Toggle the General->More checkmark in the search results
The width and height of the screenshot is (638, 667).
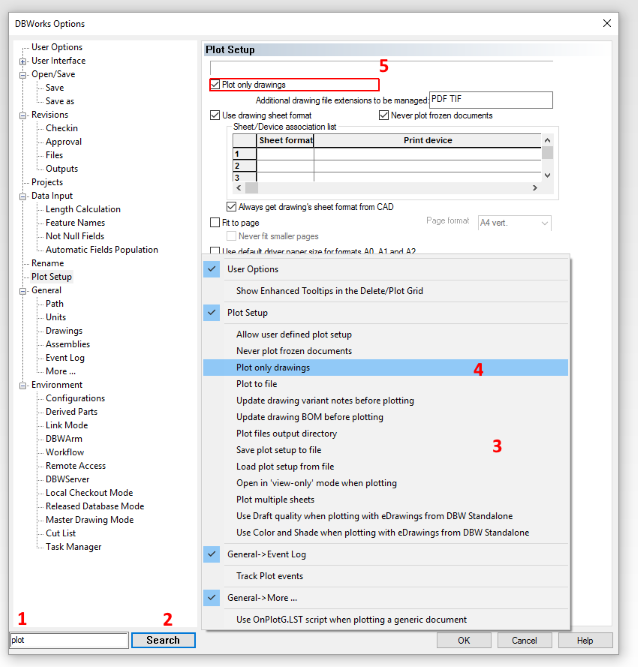click(211, 598)
